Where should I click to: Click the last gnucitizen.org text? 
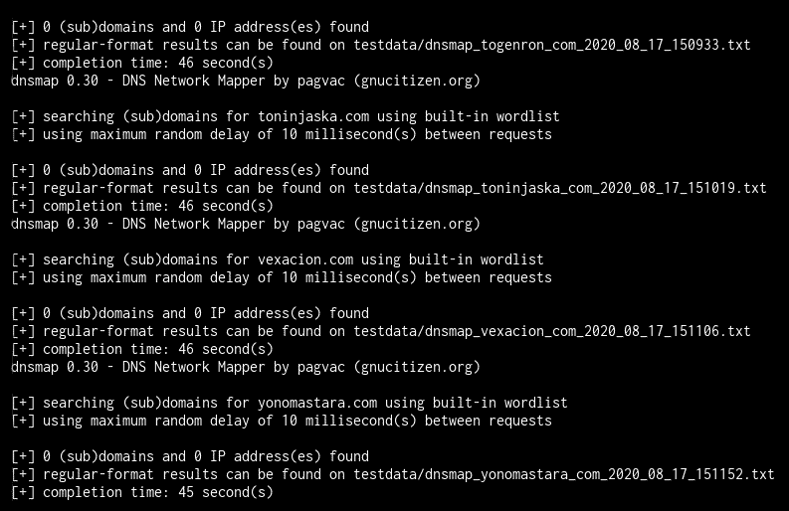coord(417,367)
